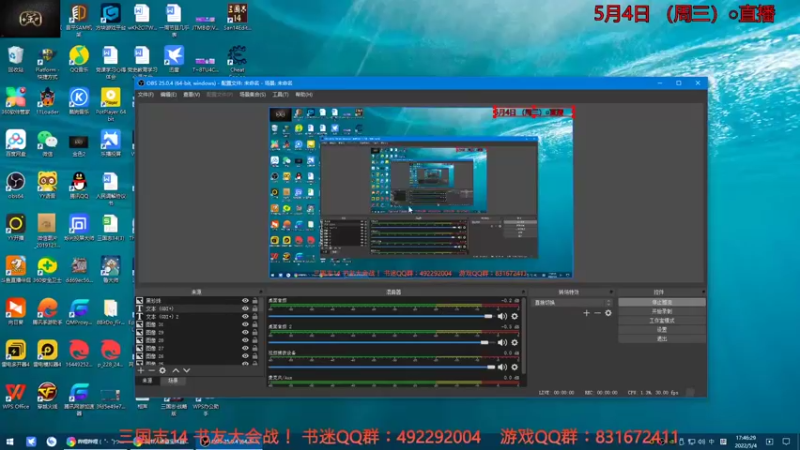Click the taskbar clock showing 2022/5/4
Image resolution: width=800 pixels, height=450 pixels.
pos(745,441)
